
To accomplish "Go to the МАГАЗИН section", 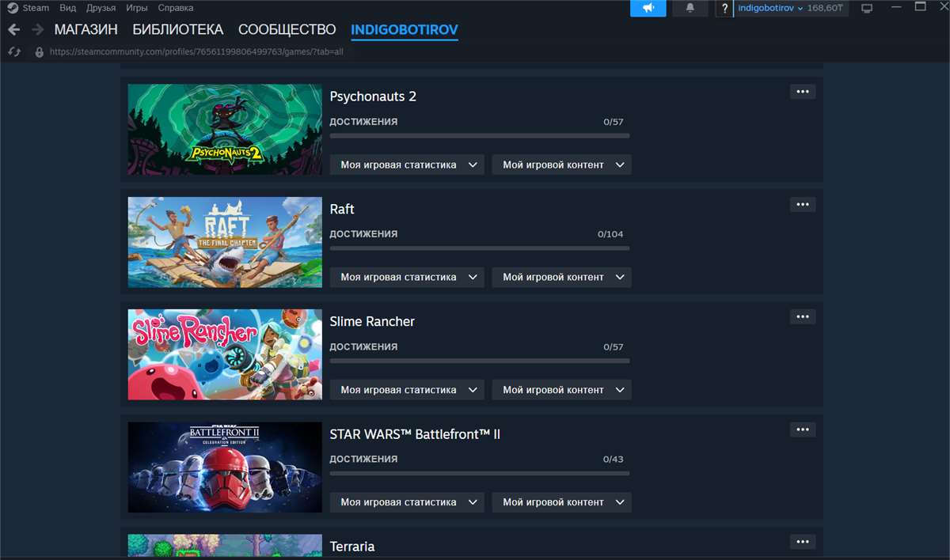I will click(x=85, y=30).
